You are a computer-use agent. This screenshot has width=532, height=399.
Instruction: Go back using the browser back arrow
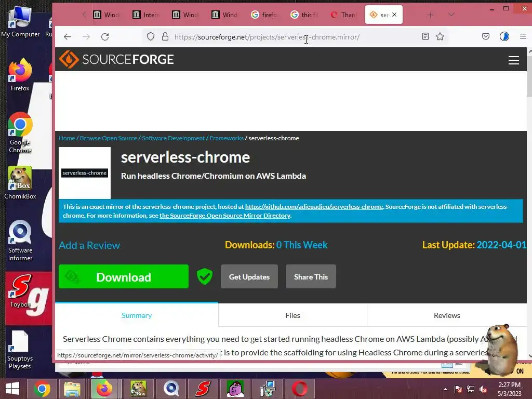[68, 37]
